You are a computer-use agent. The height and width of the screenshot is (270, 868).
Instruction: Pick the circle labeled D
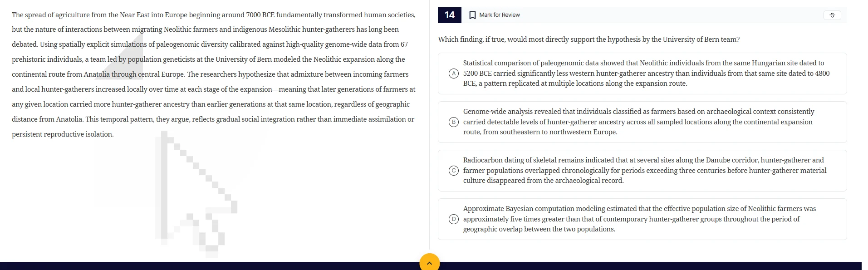coord(453,219)
